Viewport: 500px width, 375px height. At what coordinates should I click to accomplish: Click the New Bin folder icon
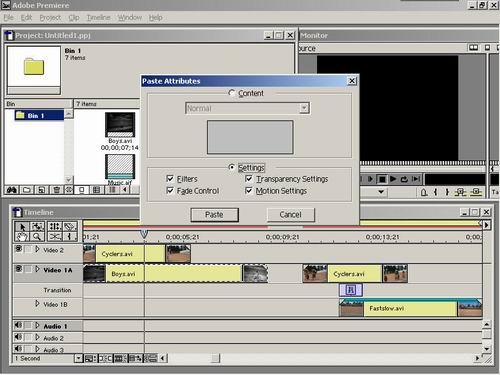[x=27, y=190]
